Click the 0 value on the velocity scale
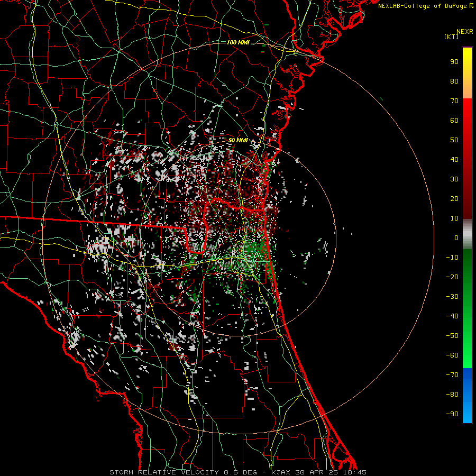This screenshot has height=476, width=476. click(x=456, y=238)
